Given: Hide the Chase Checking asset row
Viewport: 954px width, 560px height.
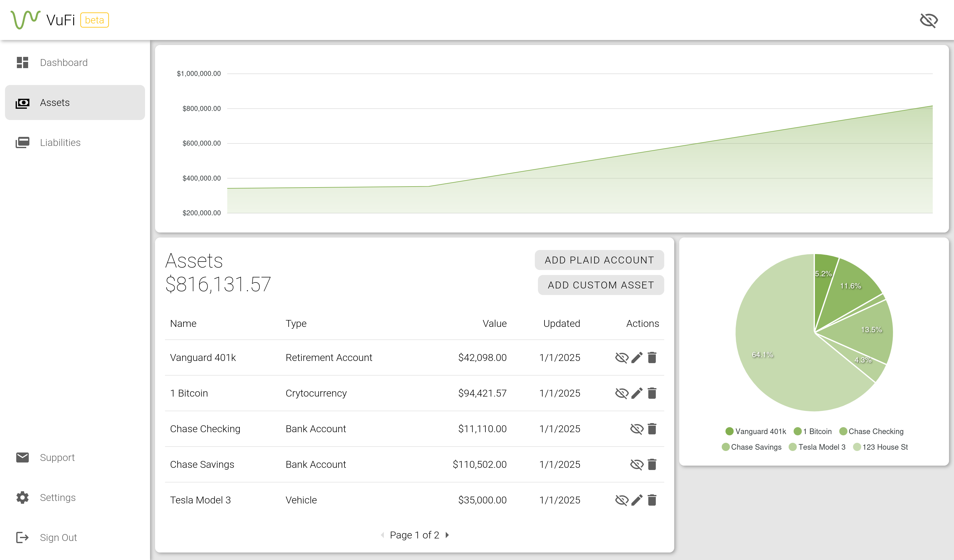Looking at the screenshot, I should tap(637, 429).
